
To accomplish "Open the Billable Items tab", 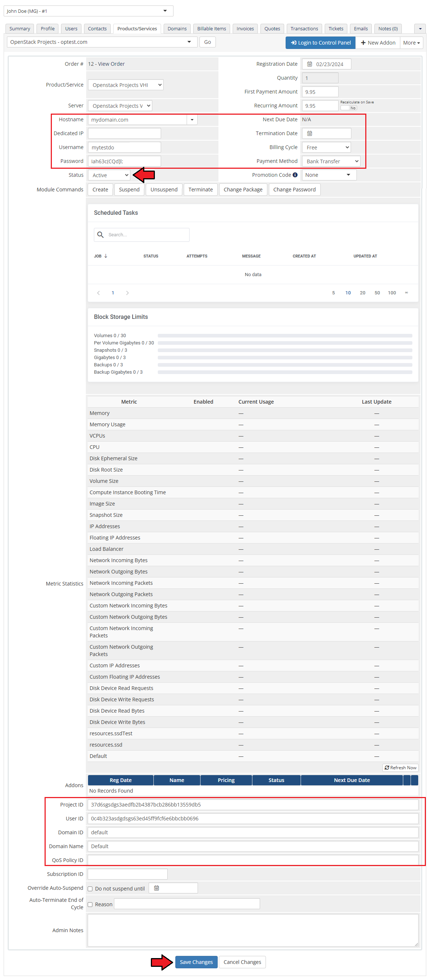I will pyautogui.click(x=211, y=28).
